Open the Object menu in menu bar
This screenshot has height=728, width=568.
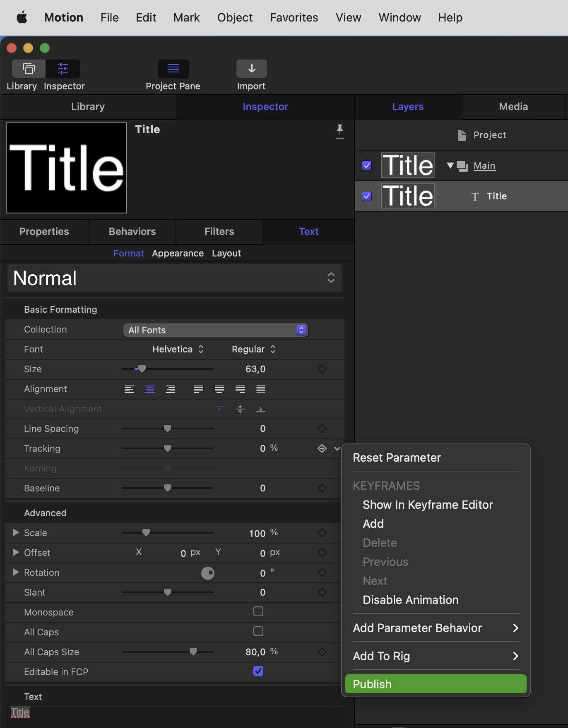pos(235,17)
